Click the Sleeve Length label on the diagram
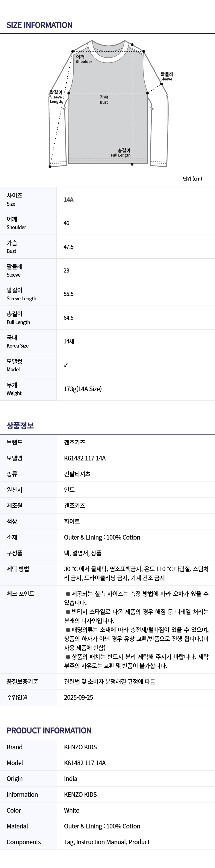Image resolution: width=215 pixels, height=868 pixels. 56,97
